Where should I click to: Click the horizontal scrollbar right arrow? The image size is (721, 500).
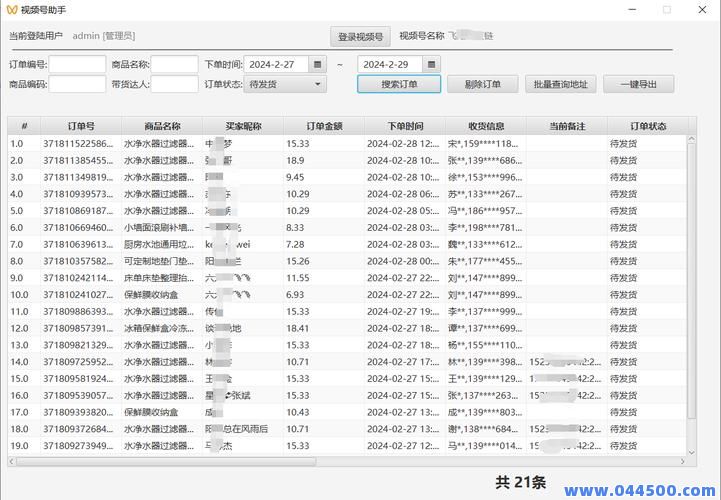(x=683, y=461)
